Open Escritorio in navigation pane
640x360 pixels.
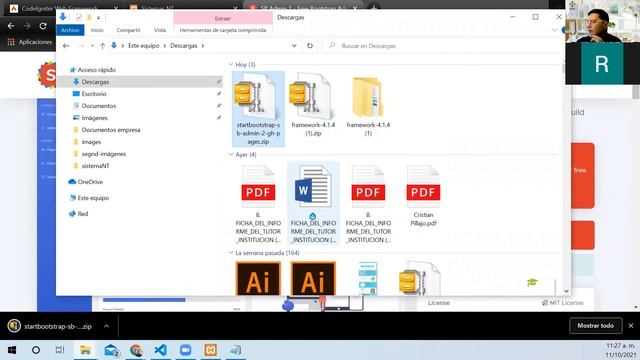click(90, 94)
